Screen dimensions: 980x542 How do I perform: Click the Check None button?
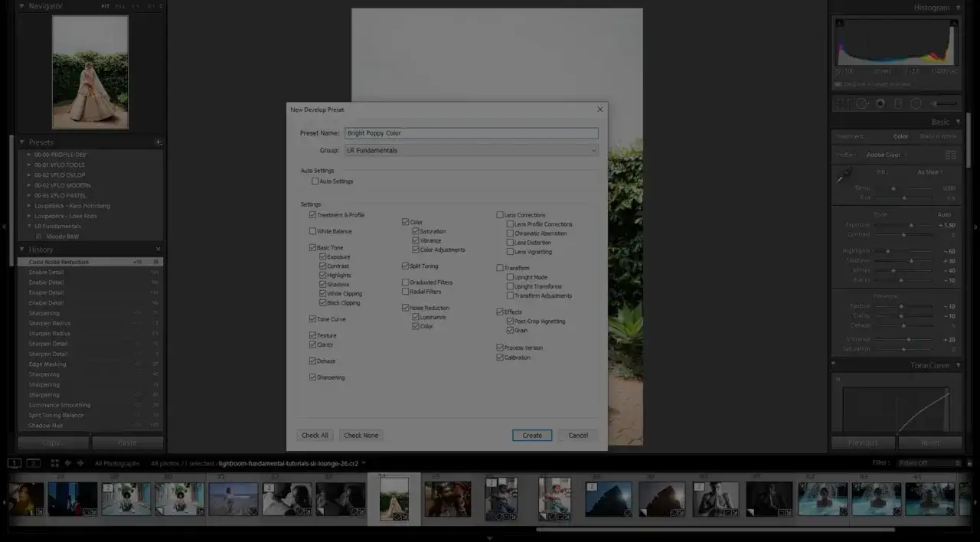361,436
